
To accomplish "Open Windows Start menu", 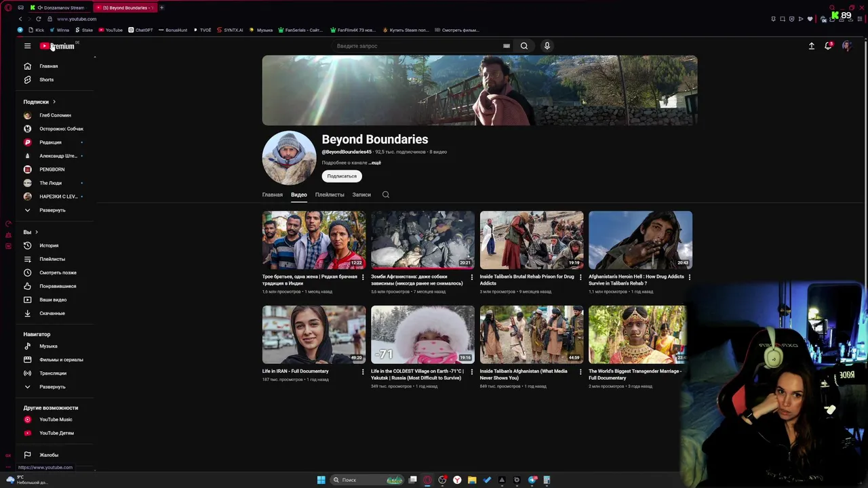I will tap(321, 480).
